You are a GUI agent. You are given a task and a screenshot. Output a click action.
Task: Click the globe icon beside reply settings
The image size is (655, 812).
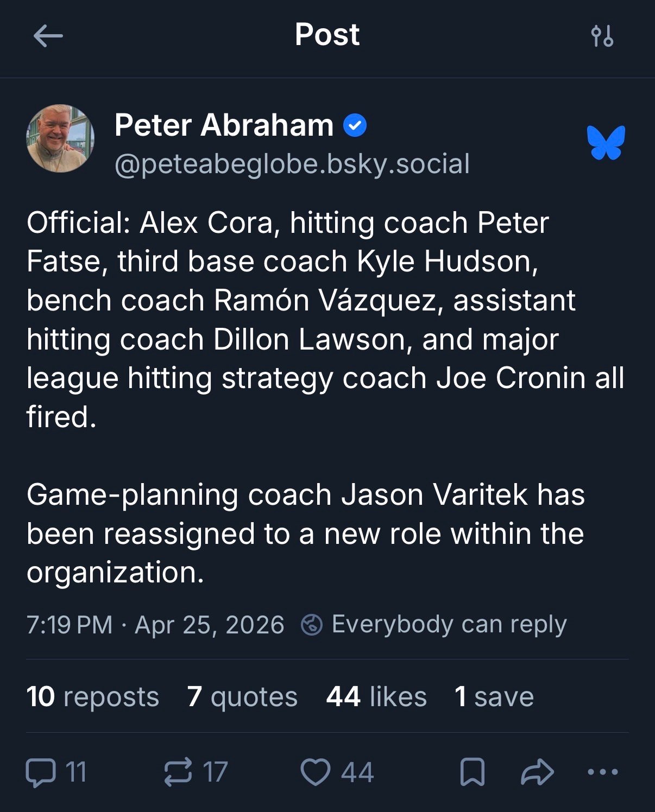pyautogui.click(x=312, y=625)
